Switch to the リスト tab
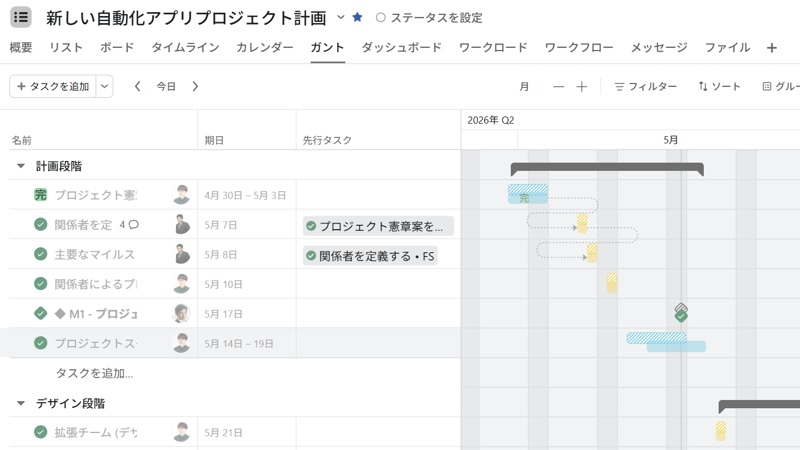The height and width of the screenshot is (450, 800). pos(66,47)
